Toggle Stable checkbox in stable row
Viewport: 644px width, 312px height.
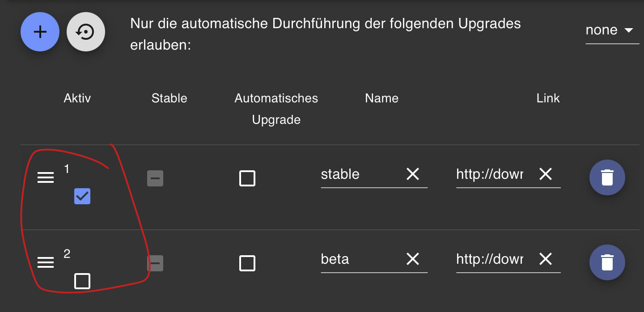click(x=155, y=178)
